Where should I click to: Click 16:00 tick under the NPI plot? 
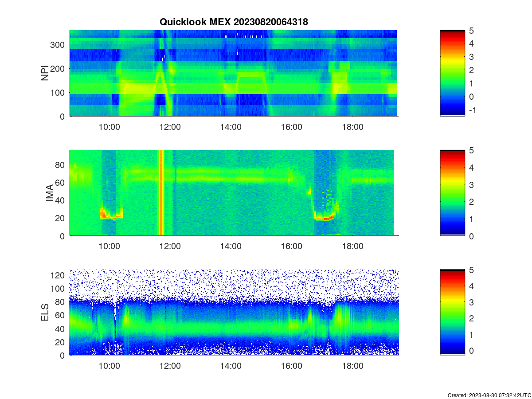coord(292,127)
